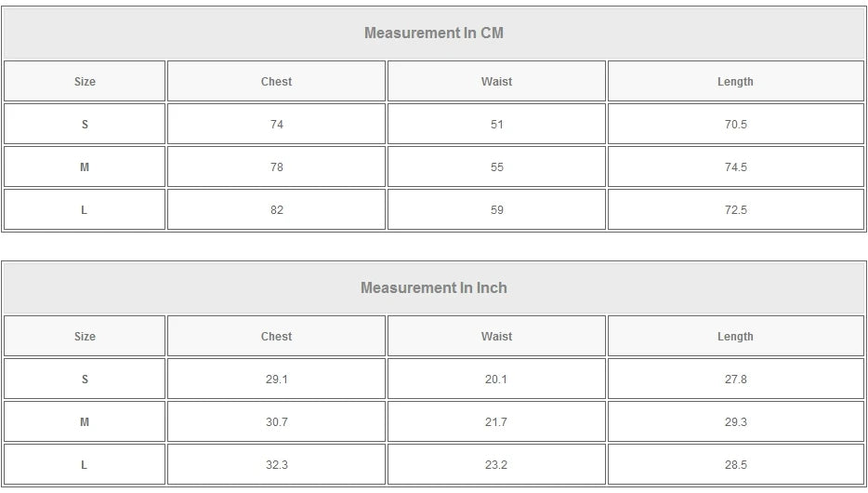Click the length value 74.5 cell
The height and width of the screenshot is (493, 868).
(x=735, y=167)
